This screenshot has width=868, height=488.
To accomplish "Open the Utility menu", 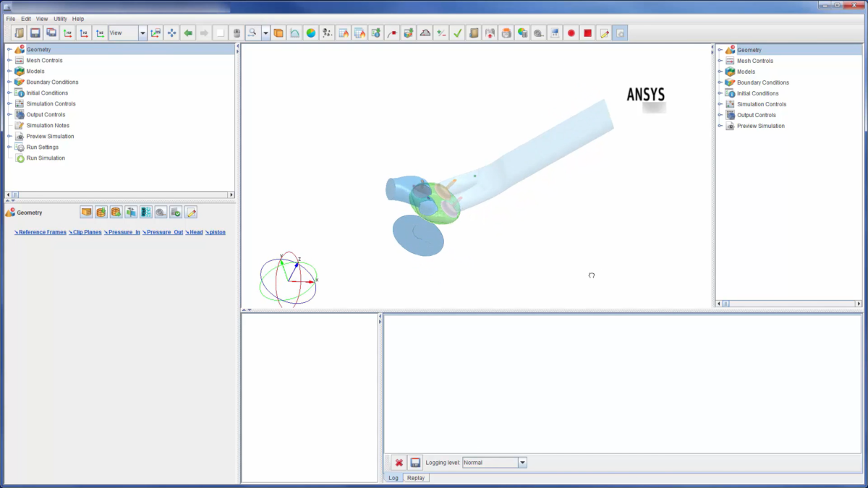I will [60, 18].
